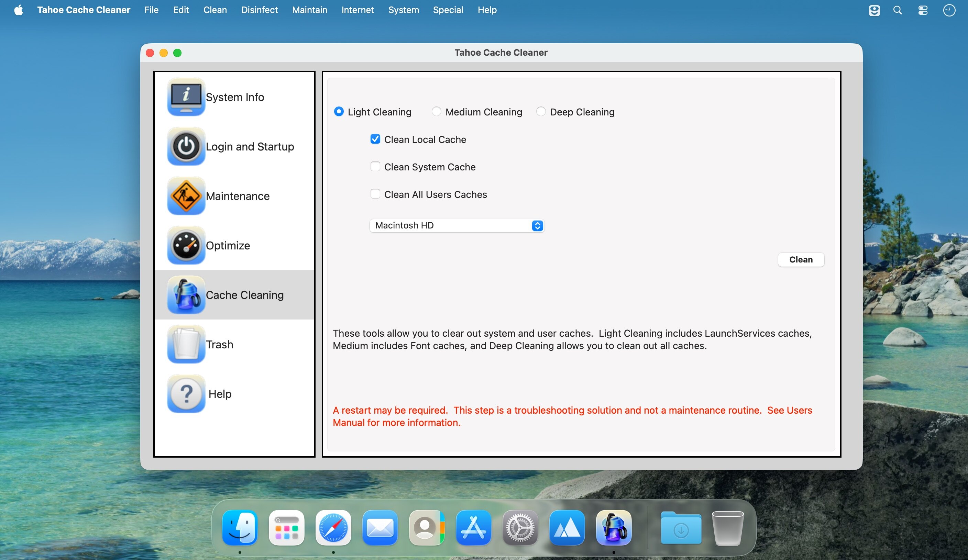Select the Medium Cleaning radio button

click(x=436, y=112)
